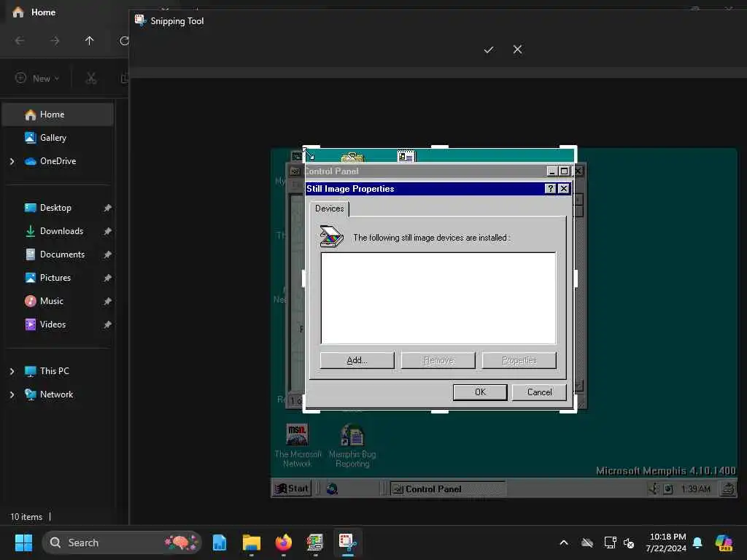Unpin Videos using its pin icon

click(108, 324)
